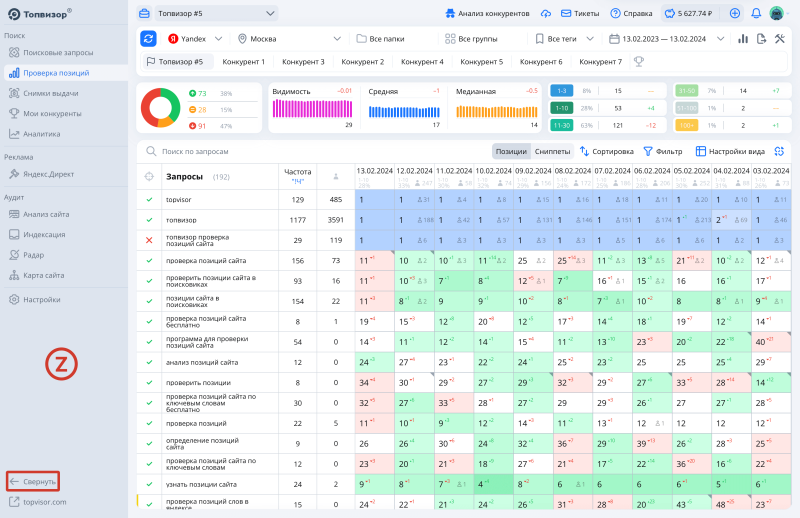The height and width of the screenshot is (518, 800).
Task: Click the blue refresh positions icon
Action: [149, 38]
